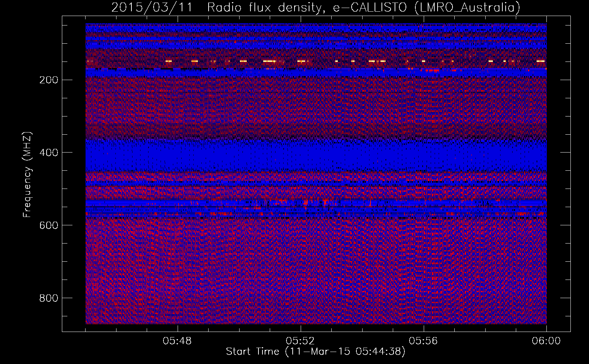Click the 06:00 time tick label
Screen dimensions: 589x364
pos(546,341)
